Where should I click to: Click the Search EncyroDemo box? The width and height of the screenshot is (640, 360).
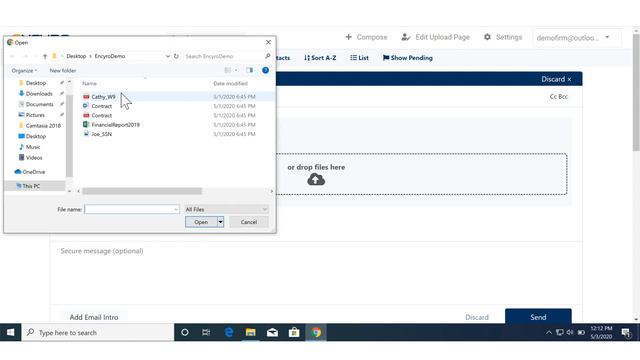point(227,56)
